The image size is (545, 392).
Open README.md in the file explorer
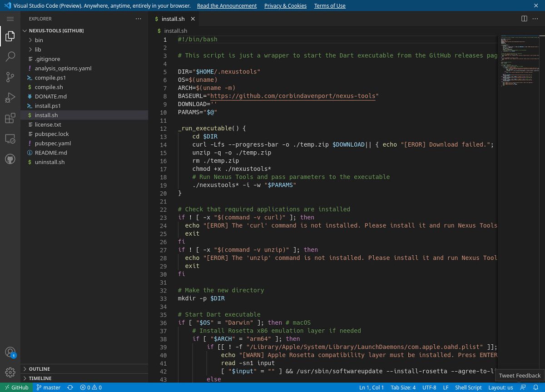pyautogui.click(x=50, y=153)
